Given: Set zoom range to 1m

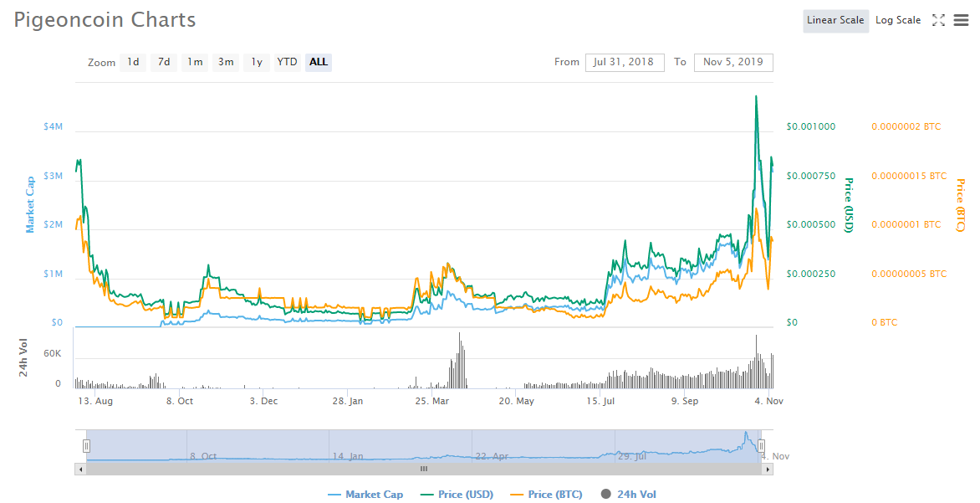Looking at the screenshot, I should (195, 62).
